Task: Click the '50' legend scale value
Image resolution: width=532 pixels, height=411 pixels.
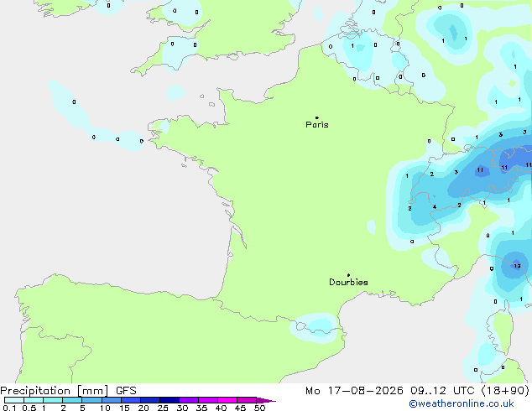Action: point(260,408)
